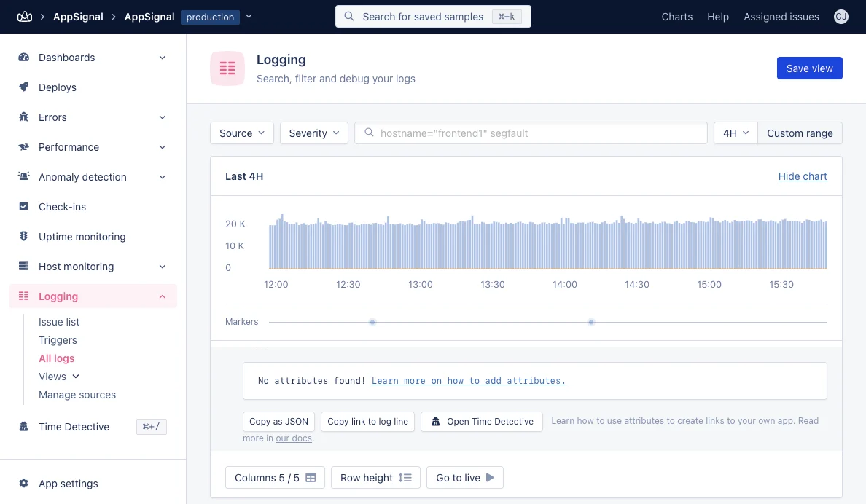This screenshot has height=504, width=866.
Task: Expand the Errors menu chevron
Action: point(163,117)
